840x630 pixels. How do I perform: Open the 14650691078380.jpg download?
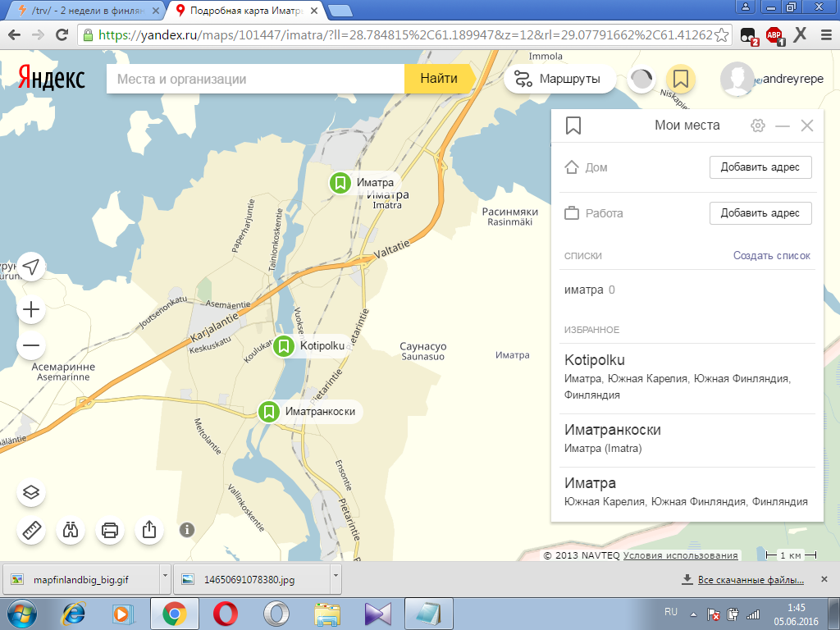pyautogui.click(x=252, y=580)
